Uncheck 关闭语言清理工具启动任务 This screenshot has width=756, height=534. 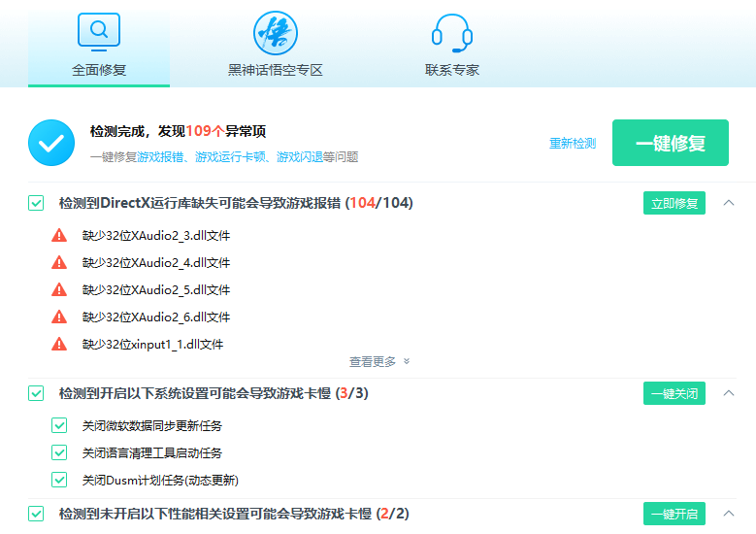(x=59, y=453)
